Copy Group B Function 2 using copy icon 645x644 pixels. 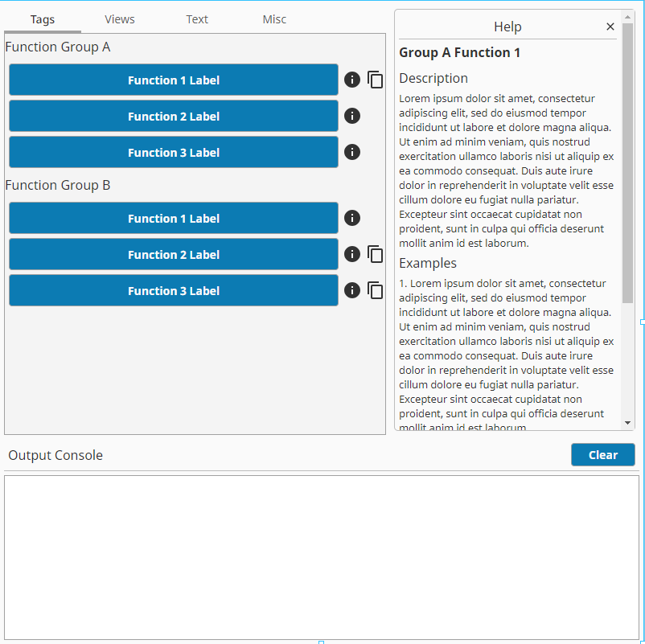click(376, 254)
